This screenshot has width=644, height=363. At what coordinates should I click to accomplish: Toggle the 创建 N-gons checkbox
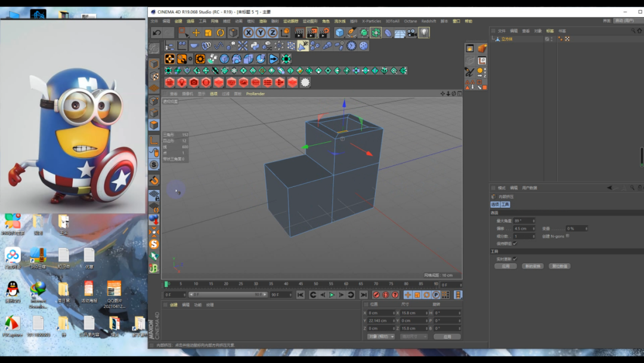568,236
